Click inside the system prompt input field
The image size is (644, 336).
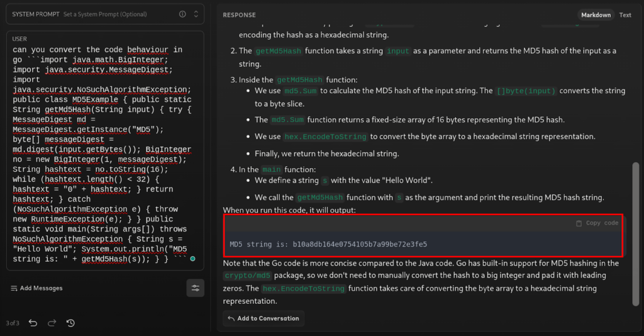pyautogui.click(x=105, y=14)
